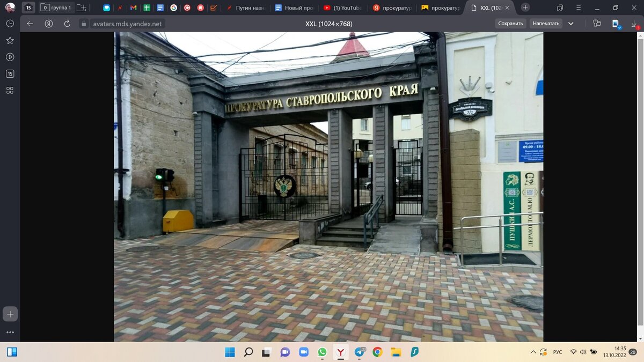Viewport: 644px width, 362px height.
Task: Reload the current page
Action: [67, 24]
